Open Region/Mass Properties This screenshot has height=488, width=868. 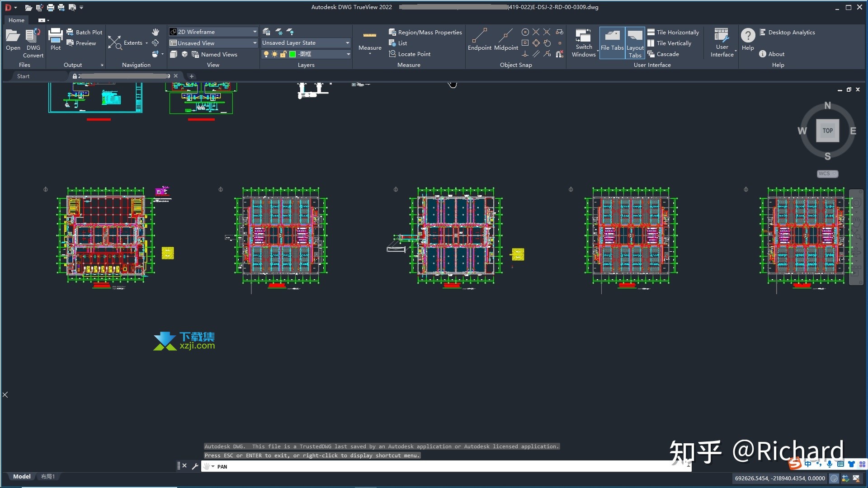pos(425,32)
